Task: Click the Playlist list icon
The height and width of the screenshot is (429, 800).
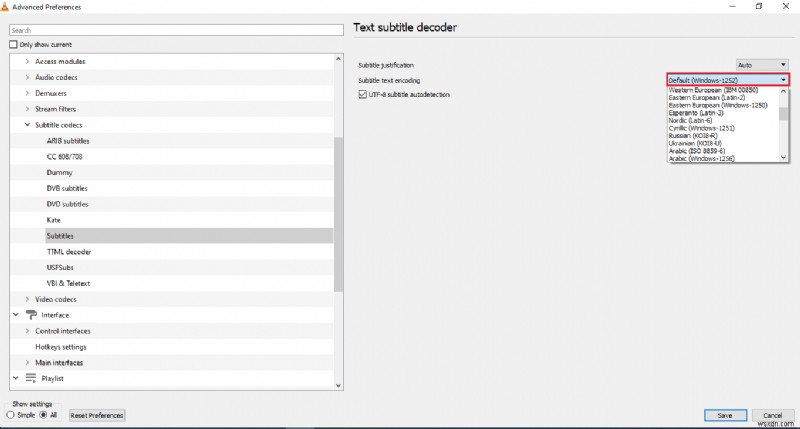Action: [x=31, y=378]
